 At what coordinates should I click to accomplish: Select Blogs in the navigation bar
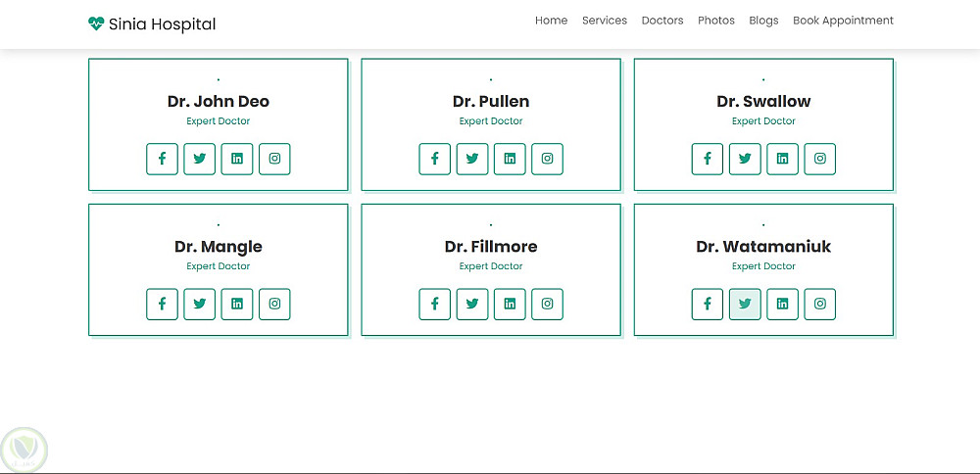[x=763, y=21]
